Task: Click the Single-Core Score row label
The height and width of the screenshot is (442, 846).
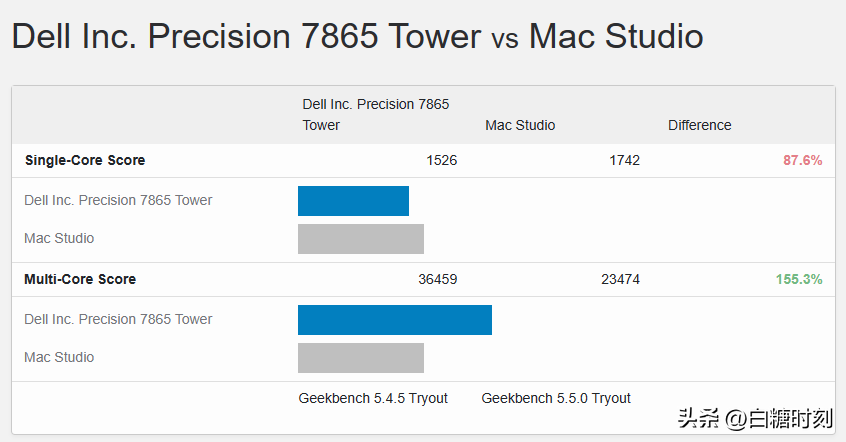Action: [85, 160]
